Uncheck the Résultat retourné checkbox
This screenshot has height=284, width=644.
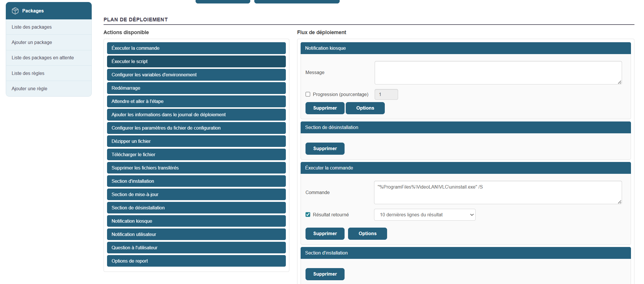tap(308, 215)
